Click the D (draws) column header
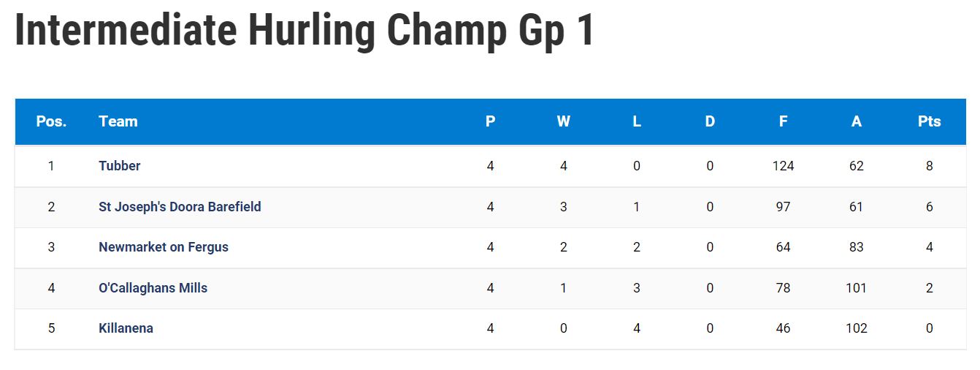This screenshot has height=370, width=980. (710, 121)
